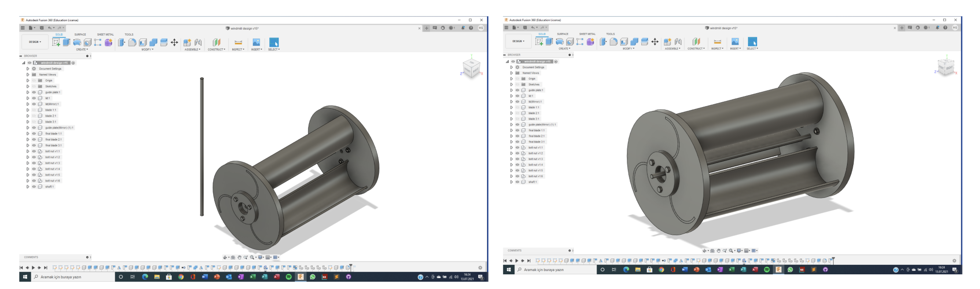Toggle visibility of final blade 1:1 in left browser

(x=34, y=133)
